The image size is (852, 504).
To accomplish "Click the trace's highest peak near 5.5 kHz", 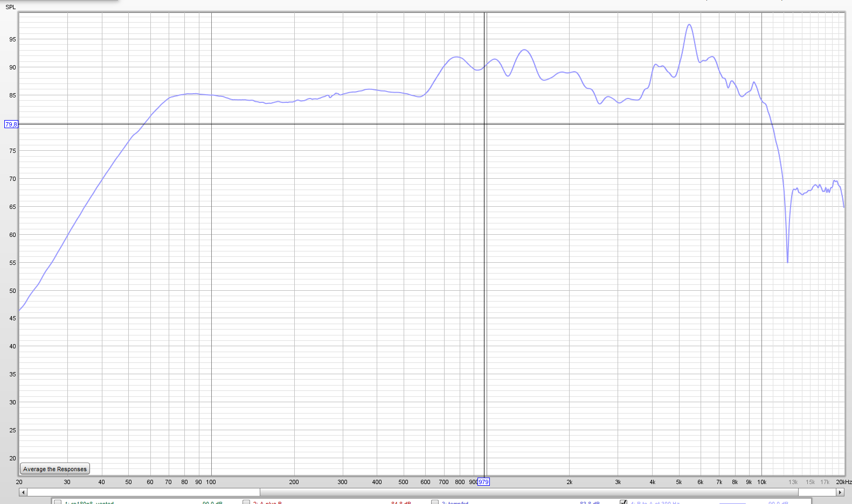I will (689, 25).
